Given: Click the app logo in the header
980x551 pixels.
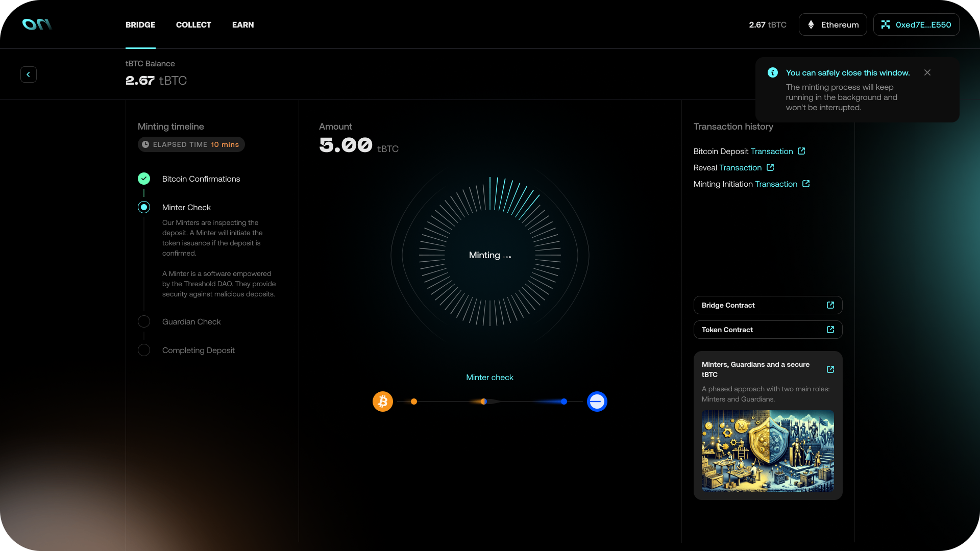Looking at the screenshot, I should pyautogui.click(x=37, y=24).
